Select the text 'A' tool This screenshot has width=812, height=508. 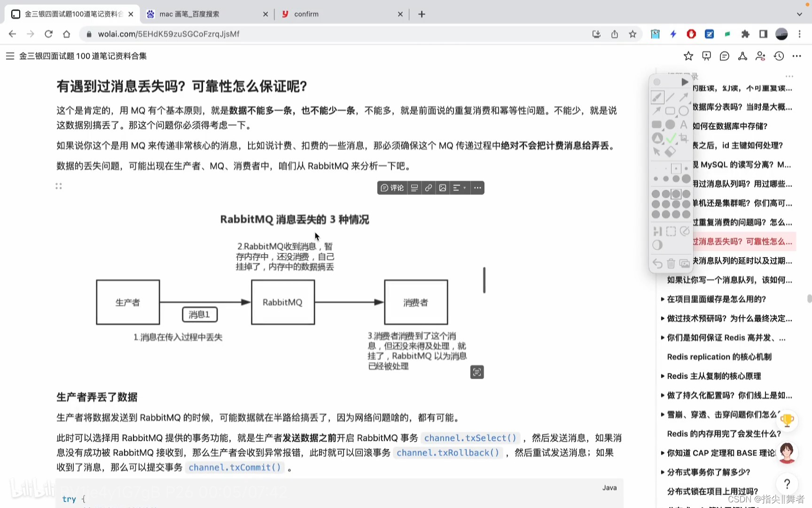684,125
